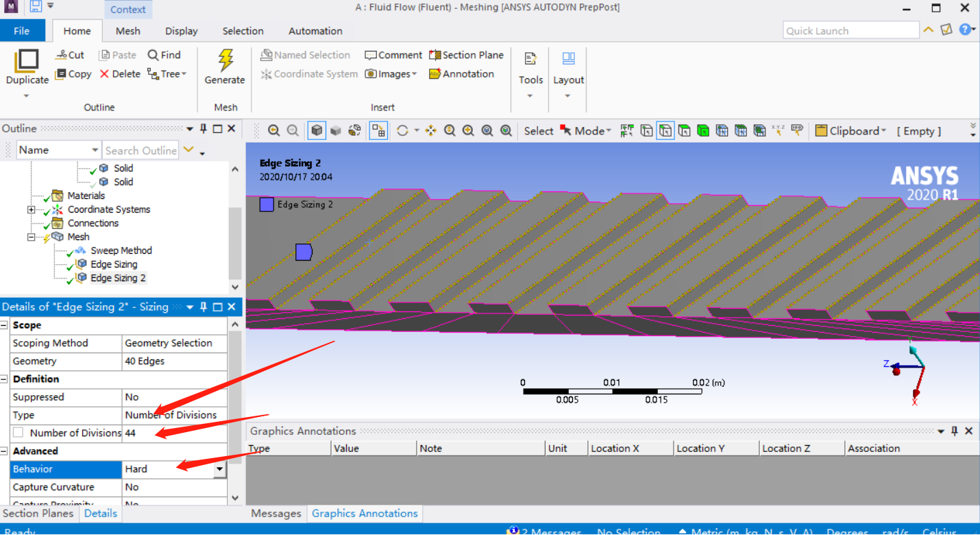Click the Search Outline field
This screenshot has height=535, width=980.
(140, 150)
